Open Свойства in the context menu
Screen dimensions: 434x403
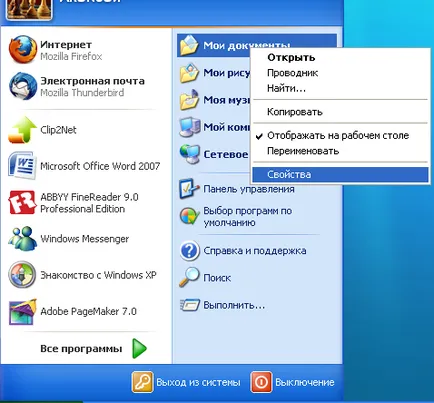point(340,174)
